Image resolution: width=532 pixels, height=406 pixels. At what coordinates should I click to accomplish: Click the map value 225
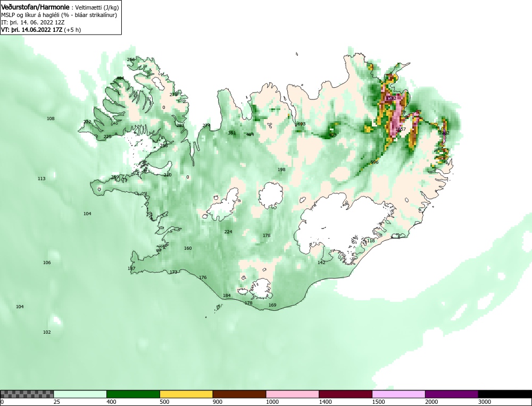[x=107, y=137]
